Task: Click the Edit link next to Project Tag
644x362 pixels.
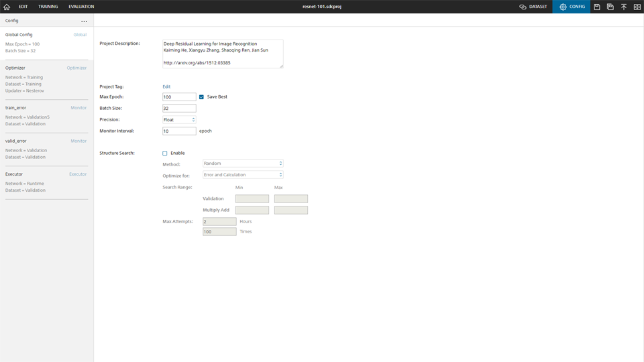Action: click(x=166, y=86)
